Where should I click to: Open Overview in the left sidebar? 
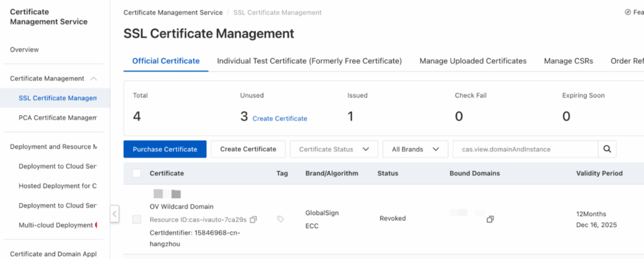pos(25,50)
